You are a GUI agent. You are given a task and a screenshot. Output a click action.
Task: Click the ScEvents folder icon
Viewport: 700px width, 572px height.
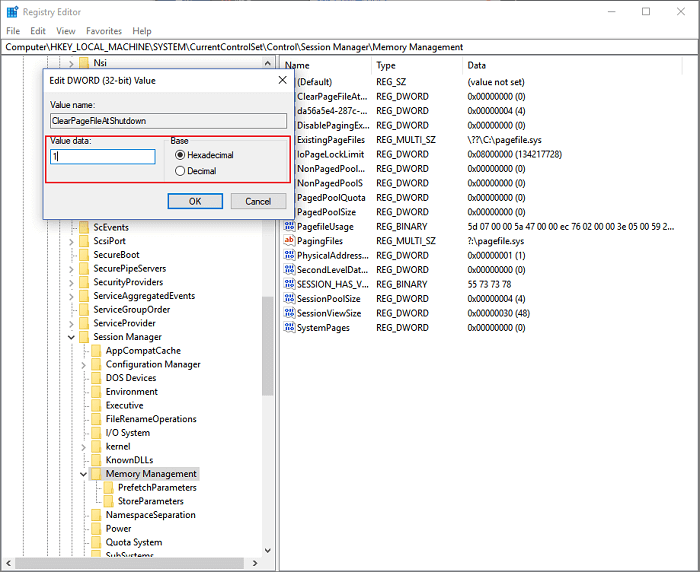(x=84, y=227)
